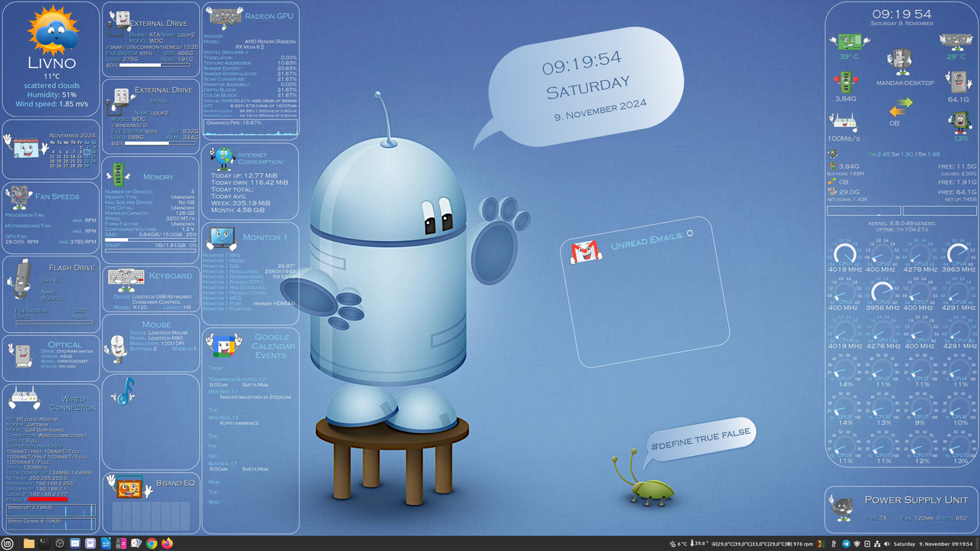This screenshot has height=551, width=980.
Task: Click 'kernel: 6.8.0-48-generic' text
Action: (x=900, y=223)
